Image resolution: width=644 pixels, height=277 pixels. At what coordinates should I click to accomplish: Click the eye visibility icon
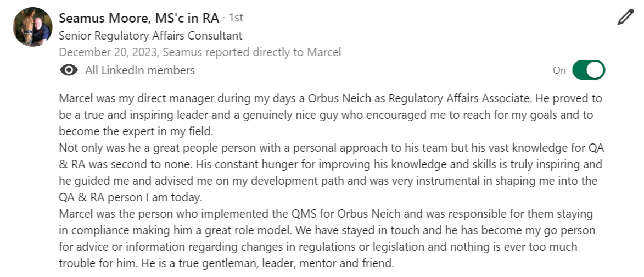point(69,70)
